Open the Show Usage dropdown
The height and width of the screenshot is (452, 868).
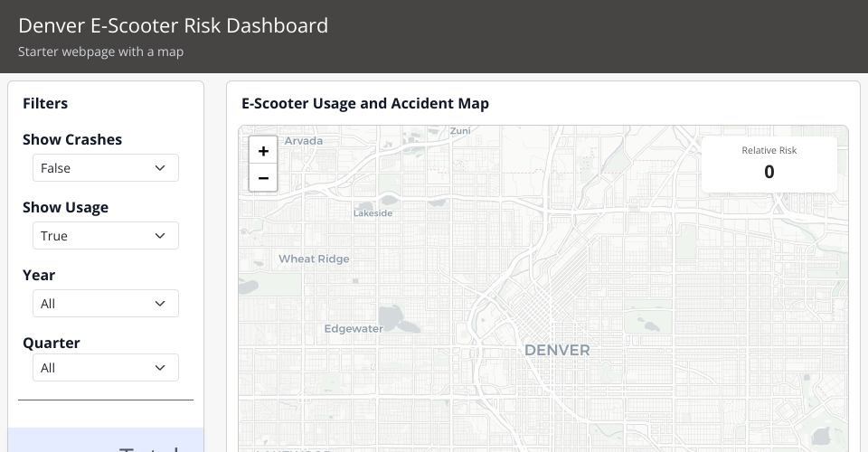(105, 236)
